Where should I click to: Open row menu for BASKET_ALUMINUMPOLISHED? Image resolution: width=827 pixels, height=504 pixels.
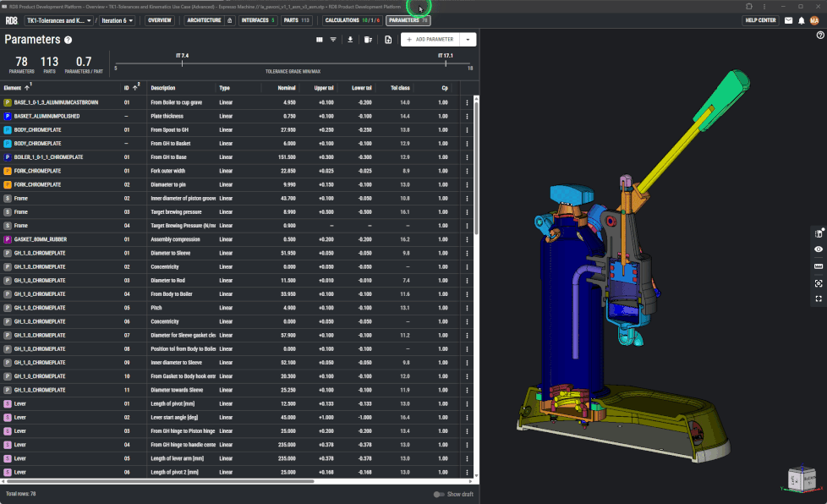[x=467, y=117]
